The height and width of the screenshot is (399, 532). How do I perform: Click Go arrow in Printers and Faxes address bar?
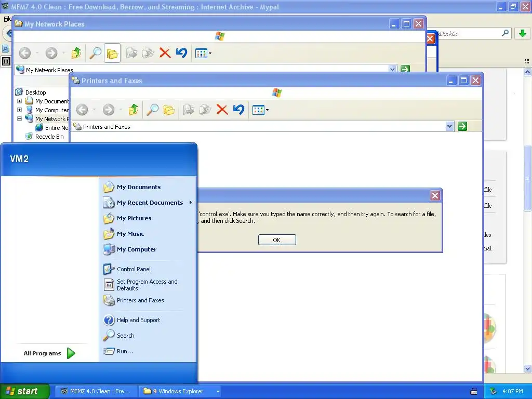click(462, 127)
